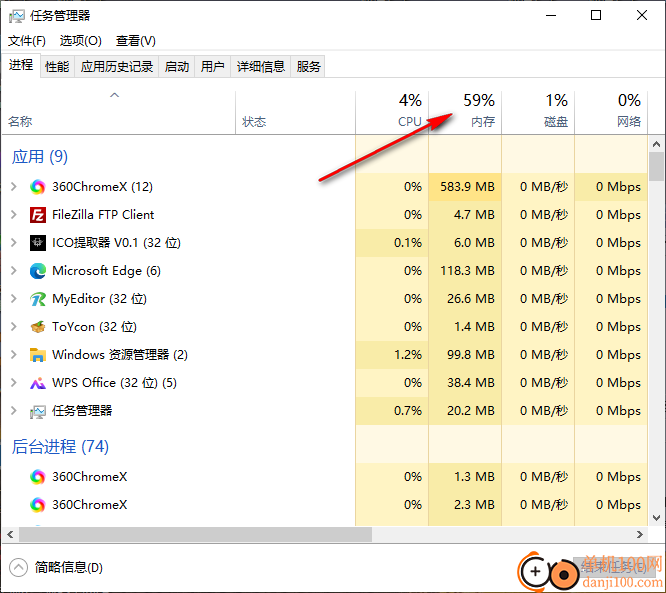Click the vertical scrollbar thumb
The image size is (666, 593).
point(657,167)
